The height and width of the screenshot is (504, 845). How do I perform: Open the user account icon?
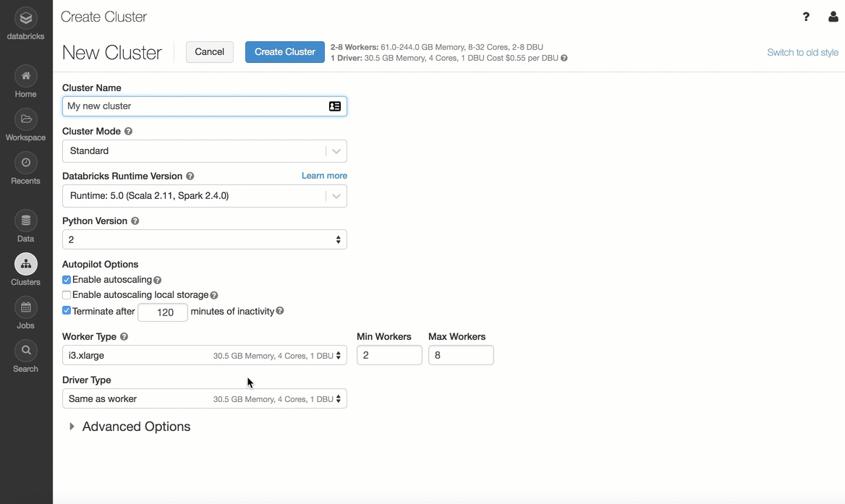pyautogui.click(x=833, y=17)
